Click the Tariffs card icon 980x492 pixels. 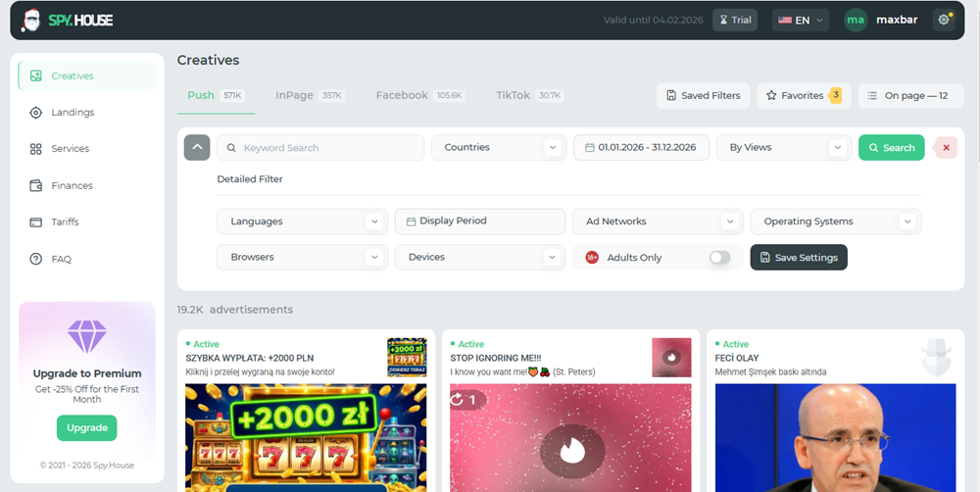coord(36,221)
